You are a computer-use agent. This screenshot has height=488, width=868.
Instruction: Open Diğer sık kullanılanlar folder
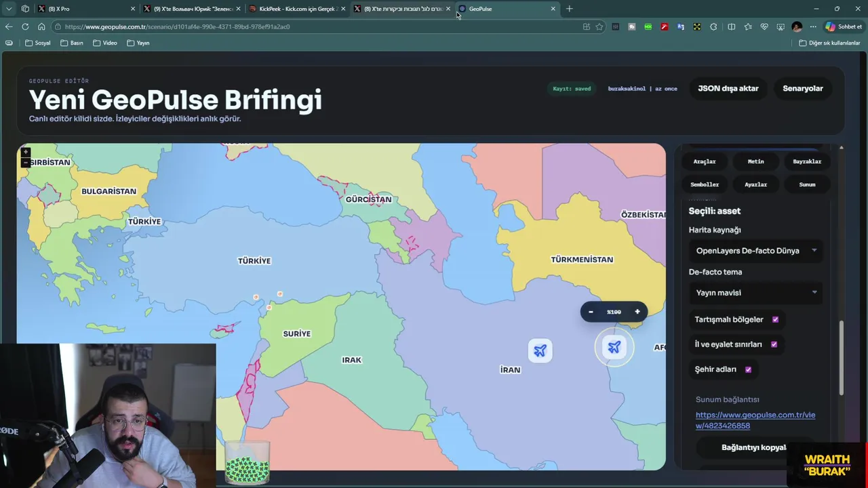(x=829, y=43)
